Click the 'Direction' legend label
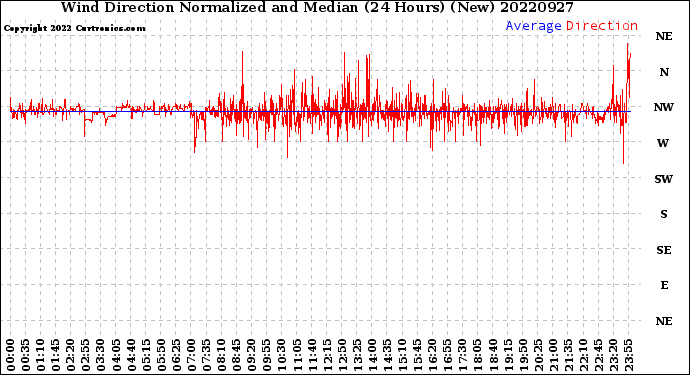Viewport: 690px width, 375px height. [602, 26]
